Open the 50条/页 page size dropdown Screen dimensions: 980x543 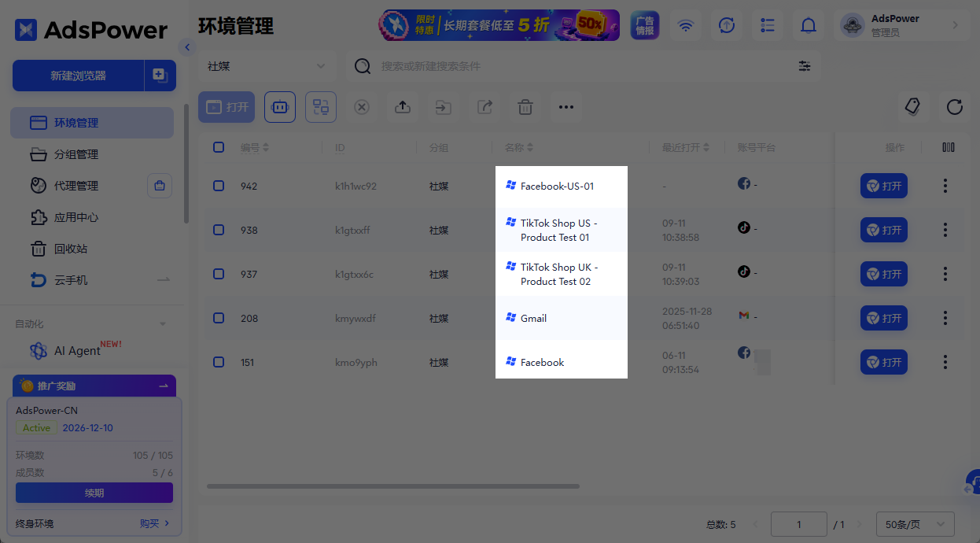click(916, 524)
